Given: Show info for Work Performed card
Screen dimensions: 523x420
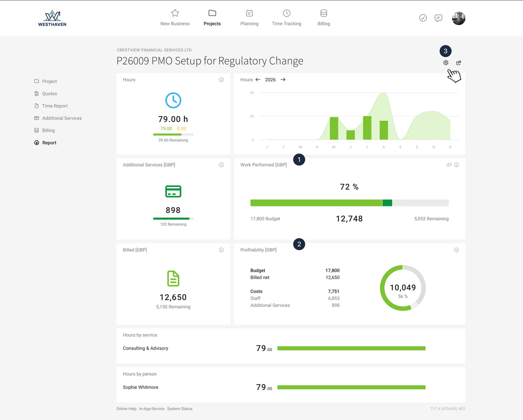Looking at the screenshot, I should [456, 165].
